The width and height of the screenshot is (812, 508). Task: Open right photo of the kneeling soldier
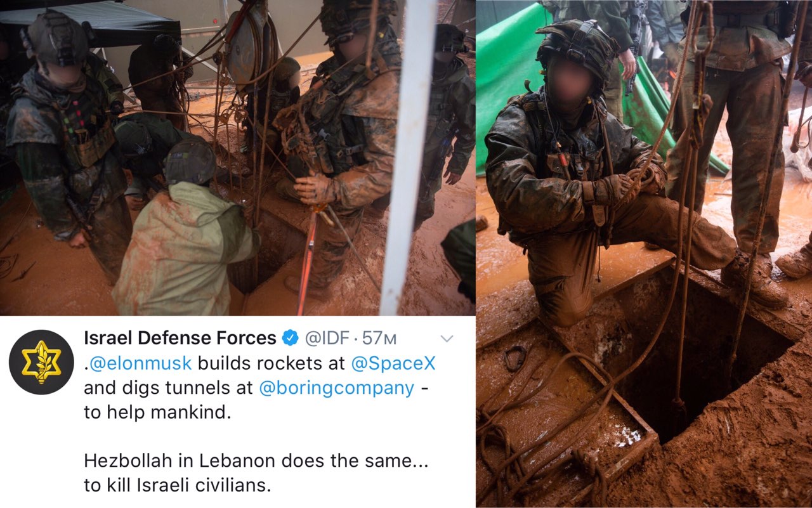click(644, 254)
